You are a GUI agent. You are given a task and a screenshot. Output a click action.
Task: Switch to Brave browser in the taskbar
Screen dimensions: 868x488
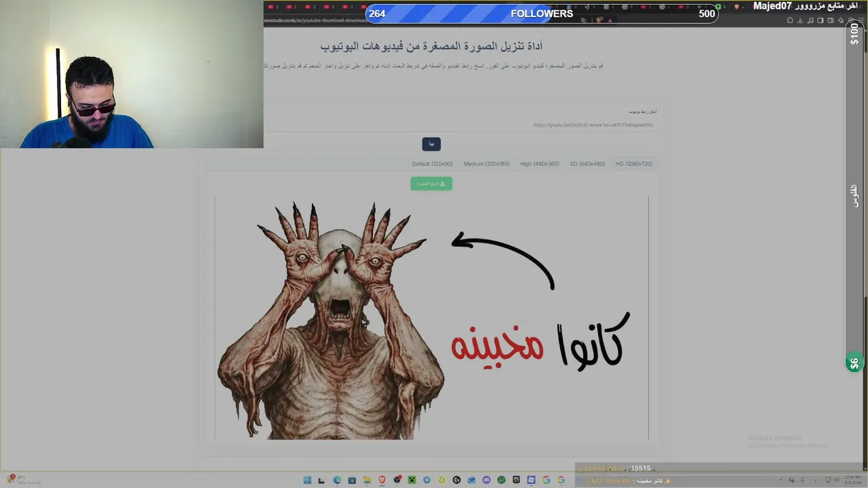pyautogui.click(x=382, y=481)
